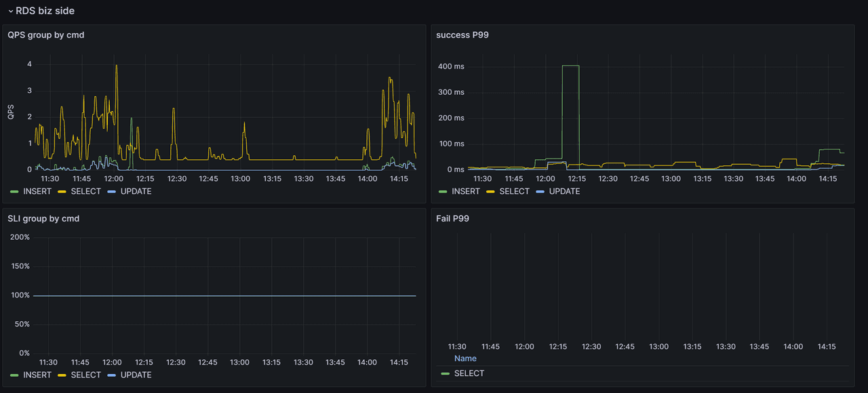Toggle UPDATE in the success P99 legend
868x393 pixels.
click(x=564, y=191)
